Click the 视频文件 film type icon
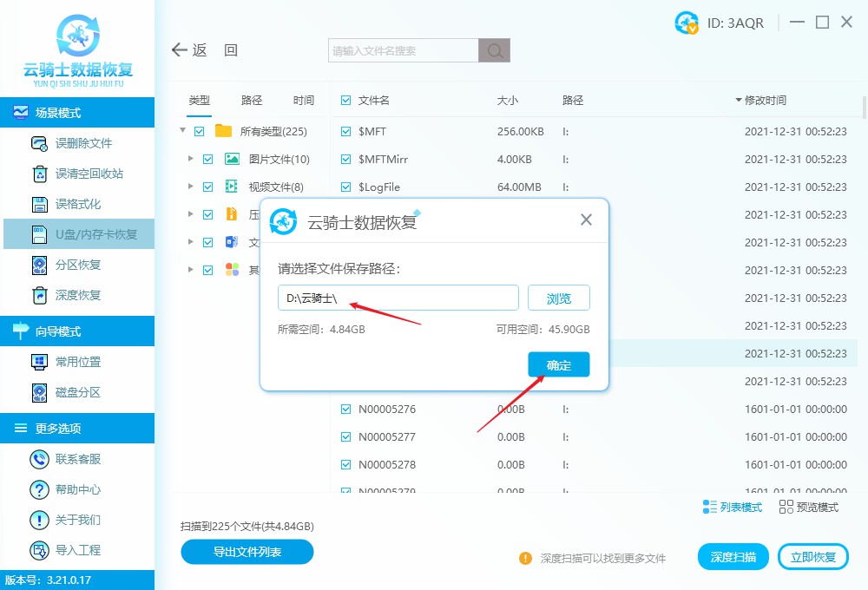The image size is (868, 590). click(232, 187)
